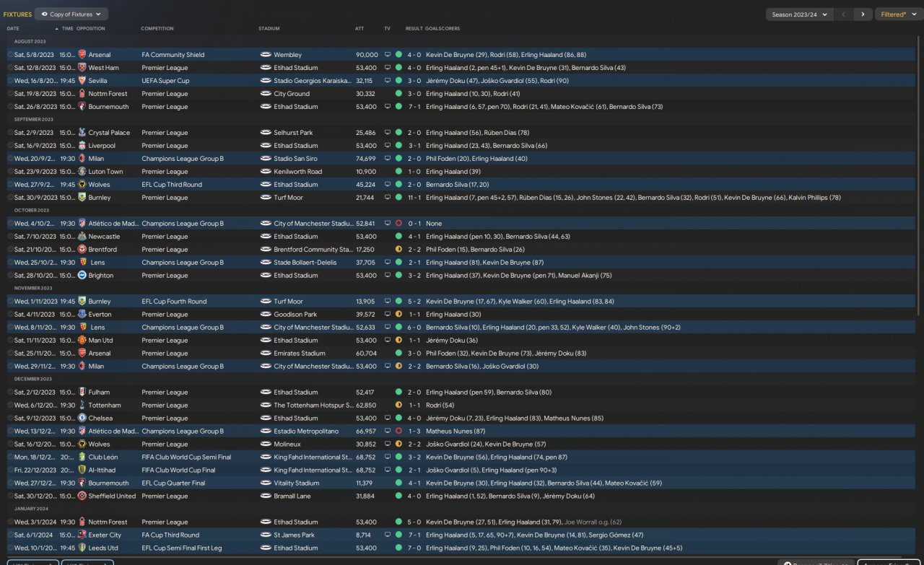
Task: Toggle the row selector for the Newcastle match
Action: 10,237
